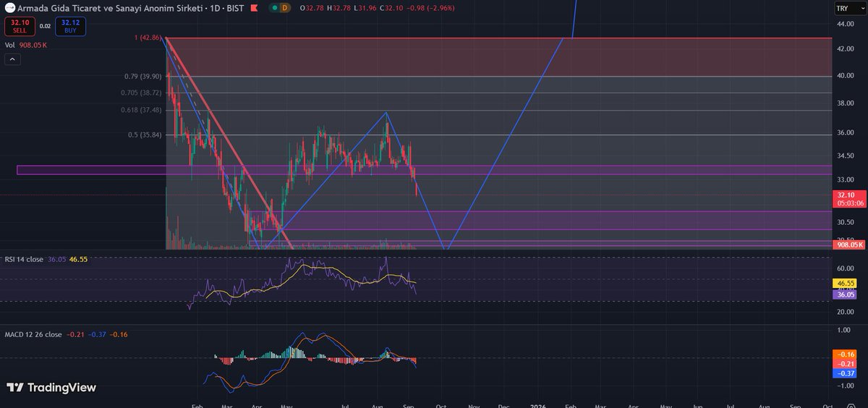This screenshot has height=408, width=868.
Task: Click the orange D data badge
Action: (284, 7)
